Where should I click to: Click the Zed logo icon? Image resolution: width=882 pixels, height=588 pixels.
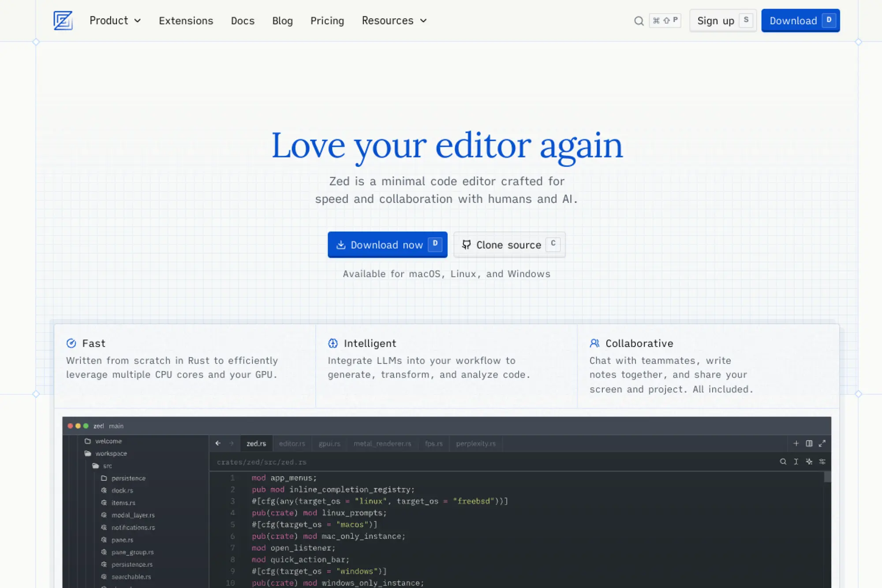(x=63, y=20)
